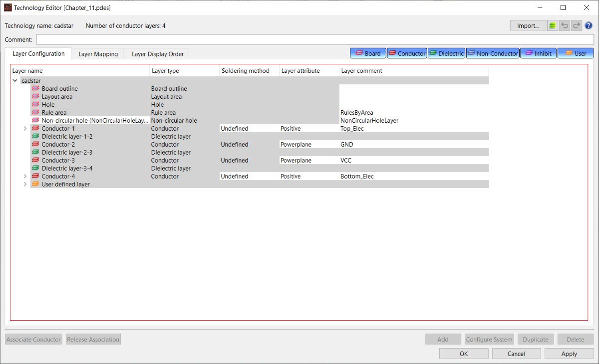This screenshot has width=599, height=364.
Task: Click the Bottom_Elec layer comment cell
Action: coord(414,177)
